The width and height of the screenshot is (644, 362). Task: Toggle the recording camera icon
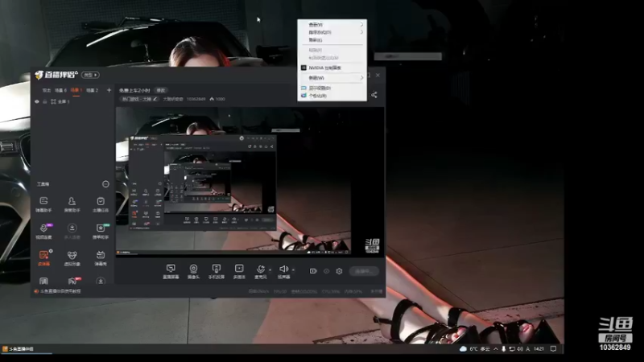click(x=313, y=271)
